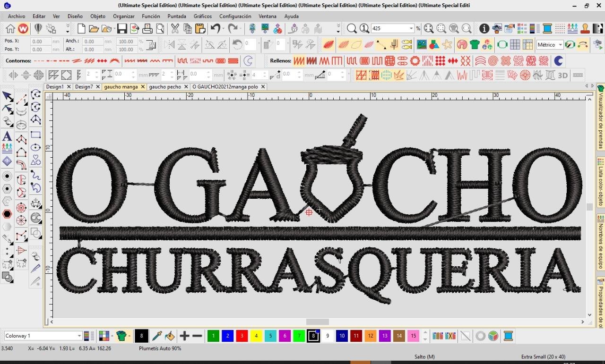Click the scissors Cut icon

(175, 29)
